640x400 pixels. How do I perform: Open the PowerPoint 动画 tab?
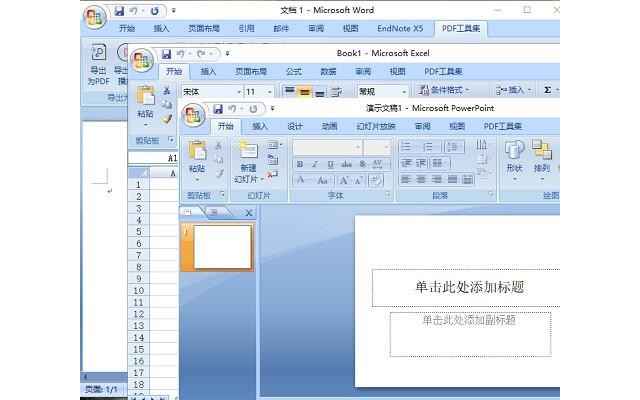(329, 127)
